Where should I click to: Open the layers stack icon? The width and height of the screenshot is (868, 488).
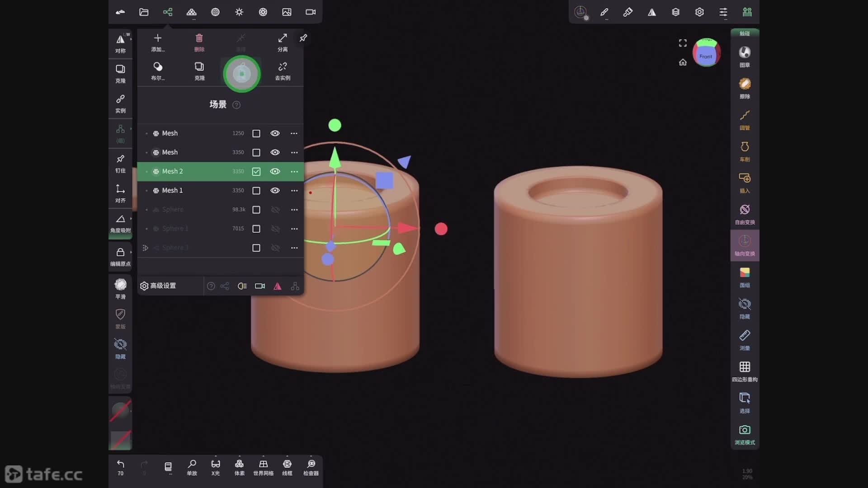[676, 12]
